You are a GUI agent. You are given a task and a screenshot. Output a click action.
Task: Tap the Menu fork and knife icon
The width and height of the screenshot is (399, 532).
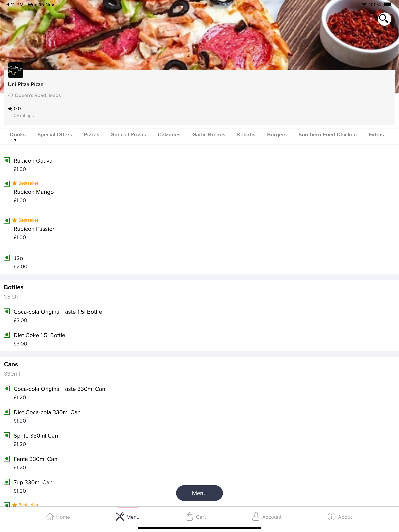click(120, 517)
